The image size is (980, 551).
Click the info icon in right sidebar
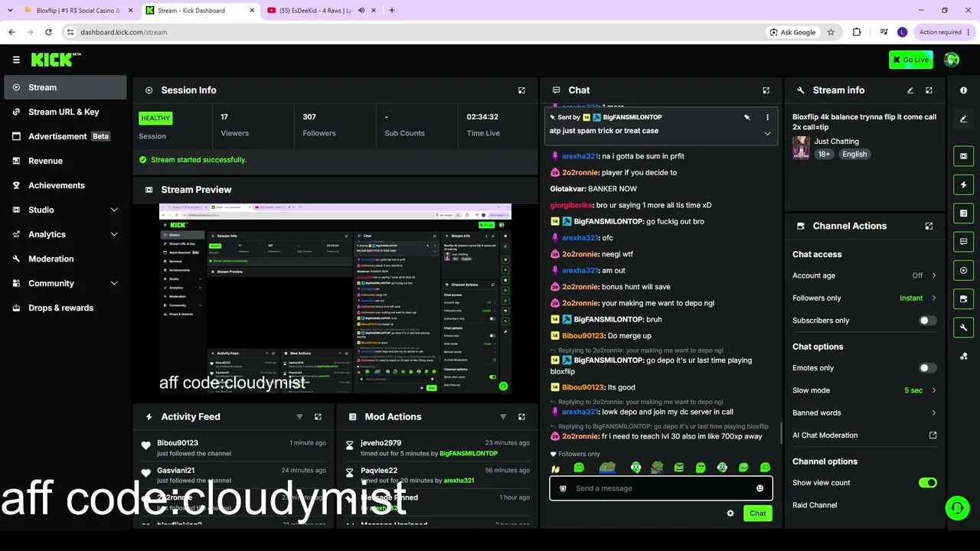[963, 90]
